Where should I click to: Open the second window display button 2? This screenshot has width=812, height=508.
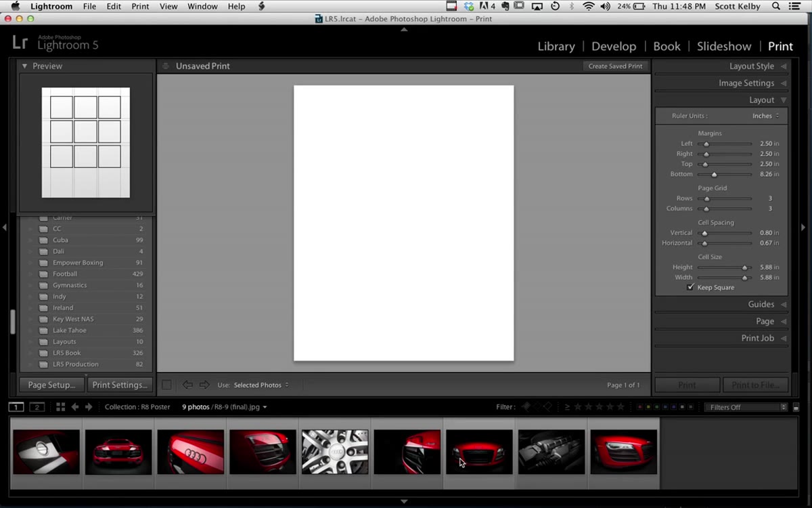pos(37,407)
